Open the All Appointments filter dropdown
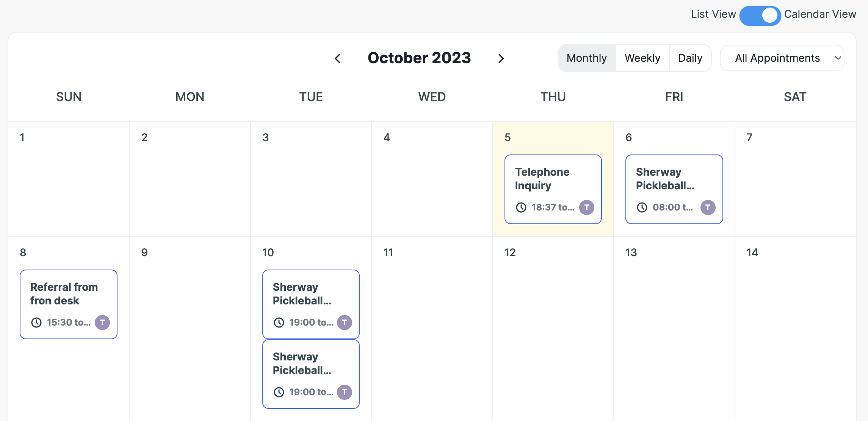Image resolution: width=868 pixels, height=421 pixels. [x=782, y=58]
